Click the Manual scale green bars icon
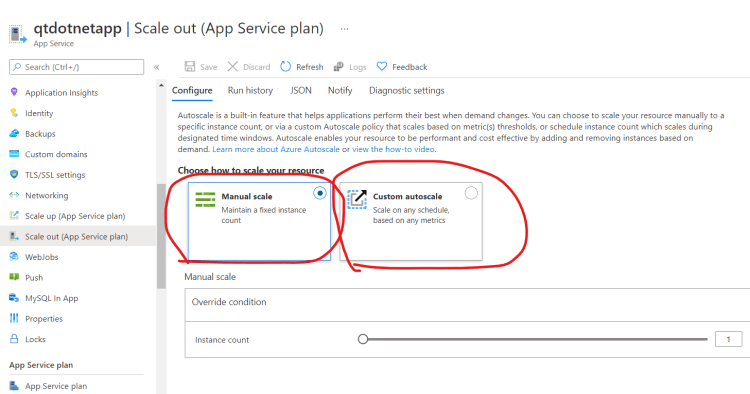This screenshot has width=750, height=394. pyautogui.click(x=205, y=199)
